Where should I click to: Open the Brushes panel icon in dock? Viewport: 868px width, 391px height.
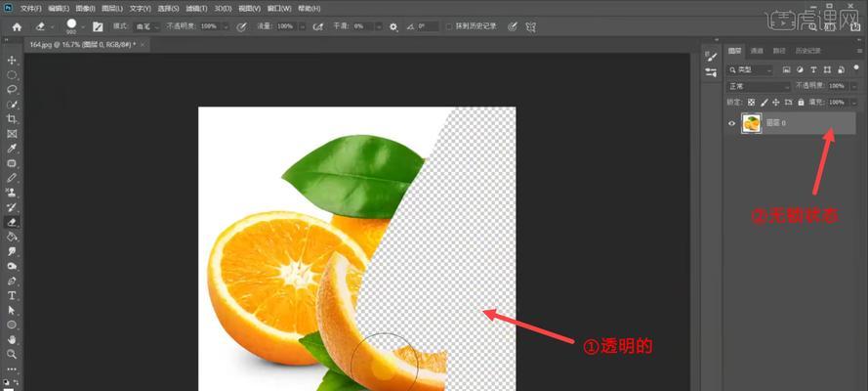coord(711,57)
